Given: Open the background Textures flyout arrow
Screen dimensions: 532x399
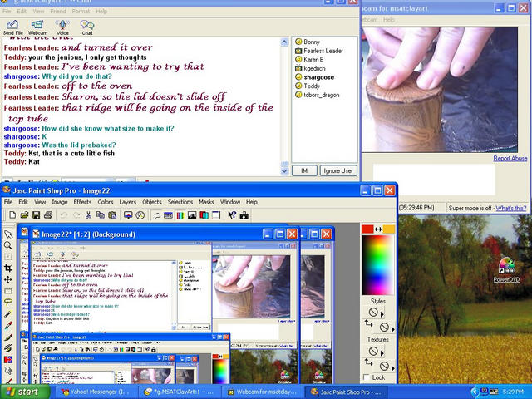Looking at the screenshot, I should [x=392, y=367].
